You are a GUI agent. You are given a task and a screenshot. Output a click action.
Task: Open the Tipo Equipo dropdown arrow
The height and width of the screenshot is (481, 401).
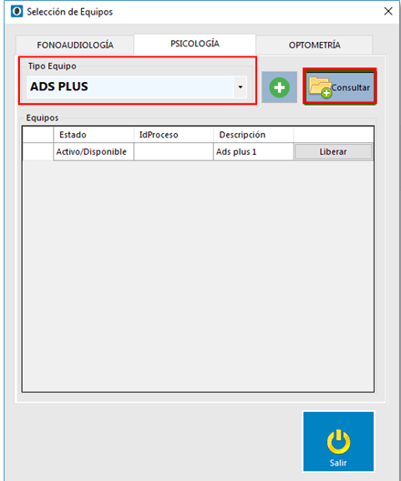coord(240,87)
